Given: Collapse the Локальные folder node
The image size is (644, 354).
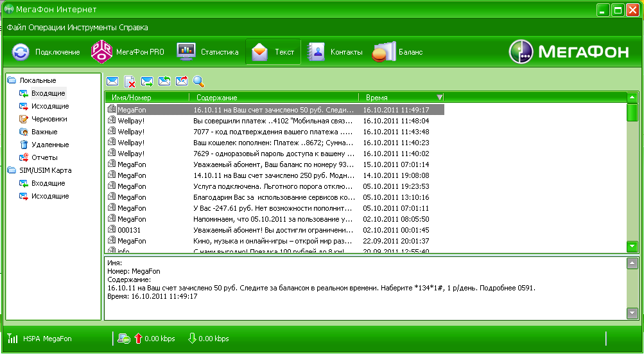Looking at the screenshot, I should 11,80.
